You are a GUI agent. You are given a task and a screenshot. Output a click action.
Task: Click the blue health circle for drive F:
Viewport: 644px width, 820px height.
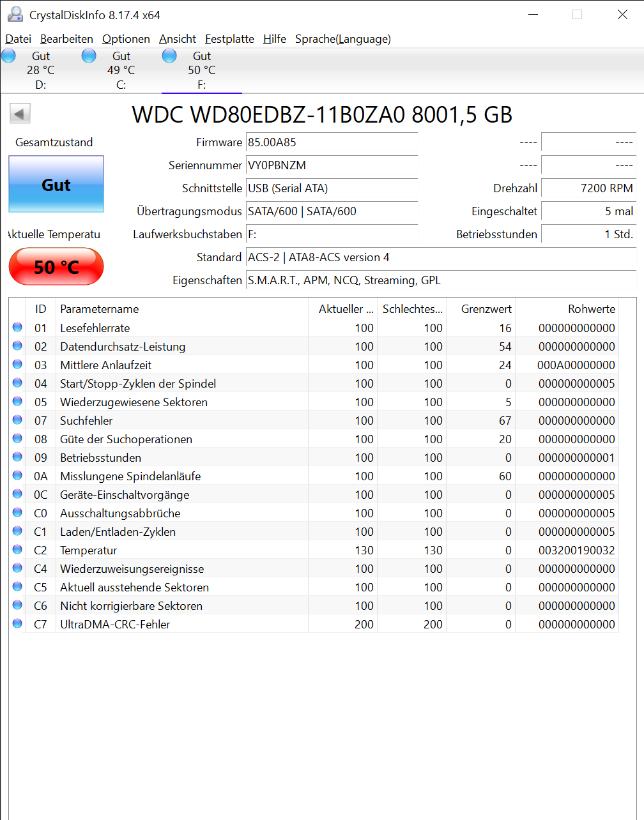pyautogui.click(x=169, y=56)
